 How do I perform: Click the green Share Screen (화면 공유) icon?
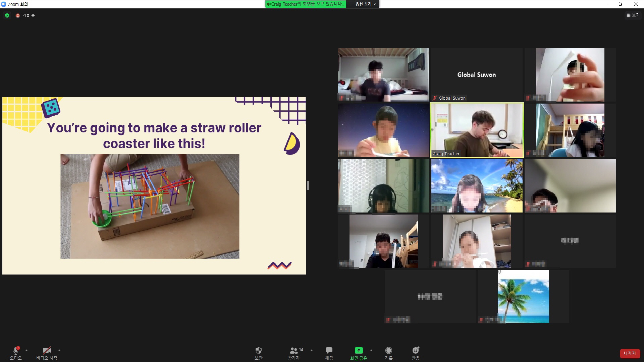pos(359,351)
